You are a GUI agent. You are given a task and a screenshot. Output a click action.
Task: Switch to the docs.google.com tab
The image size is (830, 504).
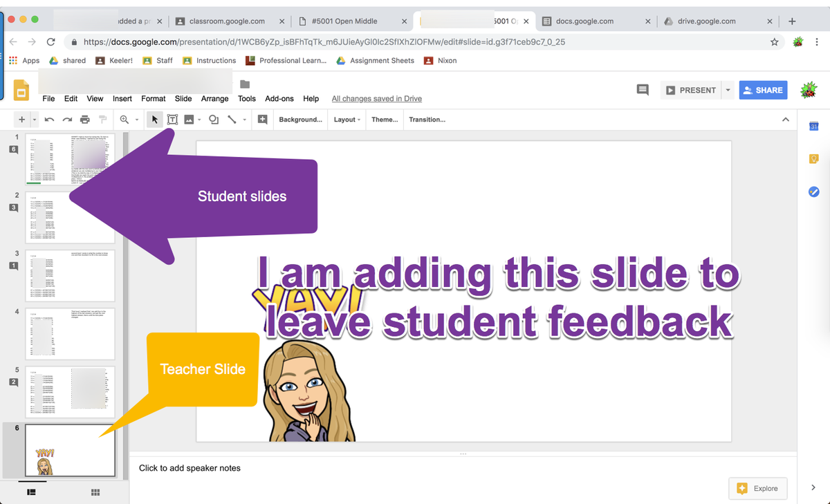586,21
